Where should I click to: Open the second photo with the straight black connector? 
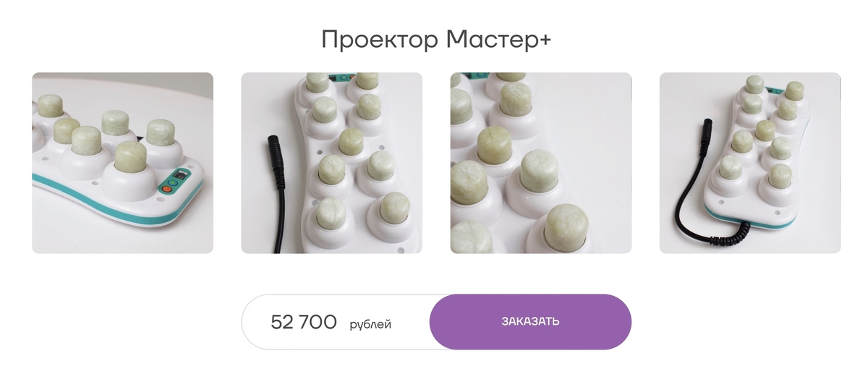pos(331,163)
